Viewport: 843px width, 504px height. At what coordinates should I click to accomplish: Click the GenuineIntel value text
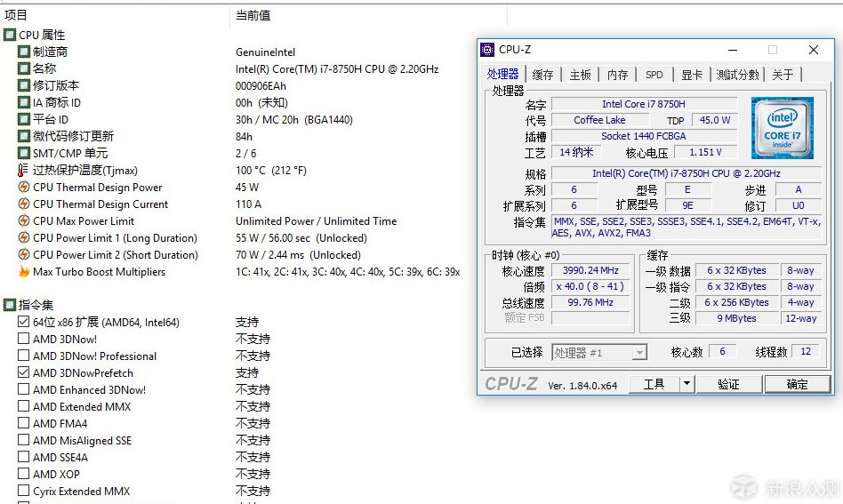coord(266,52)
